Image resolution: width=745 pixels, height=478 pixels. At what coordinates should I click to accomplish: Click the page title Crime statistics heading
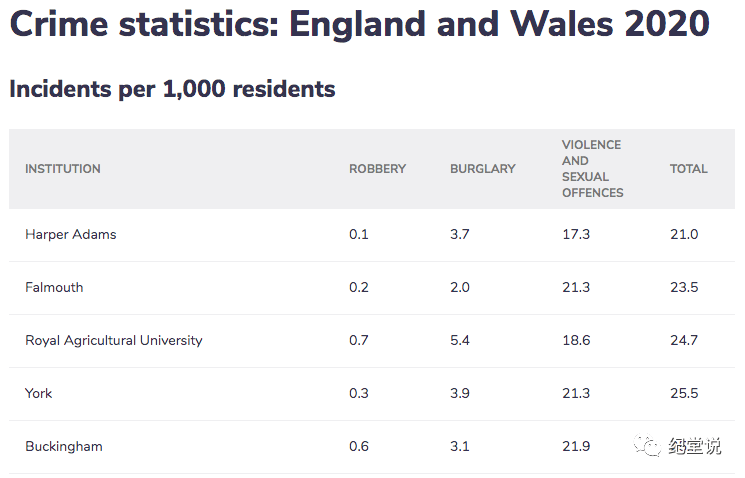pos(360,24)
